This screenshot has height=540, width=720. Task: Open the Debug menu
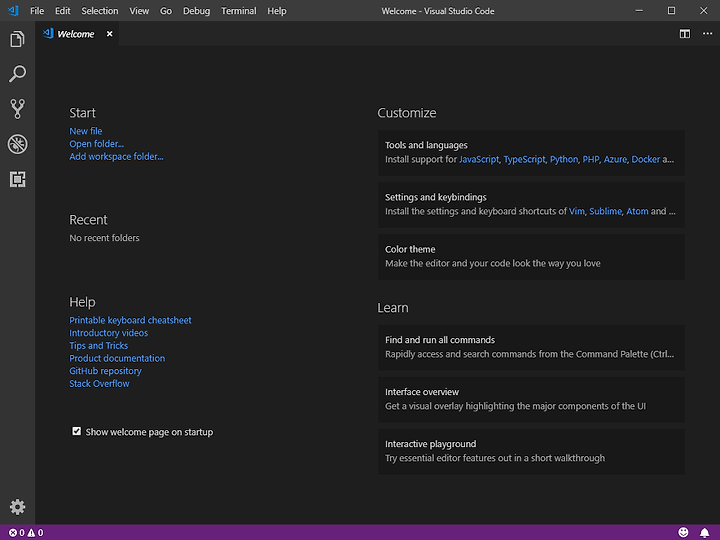pos(196,11)
